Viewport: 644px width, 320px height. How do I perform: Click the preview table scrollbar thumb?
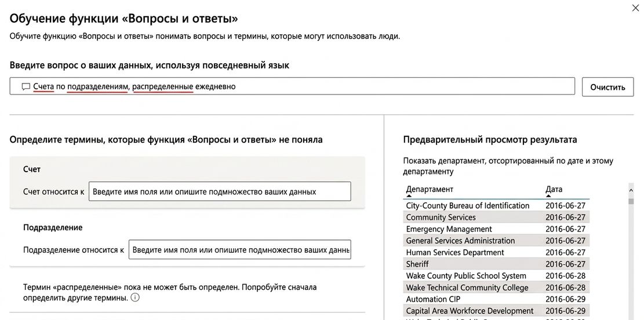(x=631, y=201)
